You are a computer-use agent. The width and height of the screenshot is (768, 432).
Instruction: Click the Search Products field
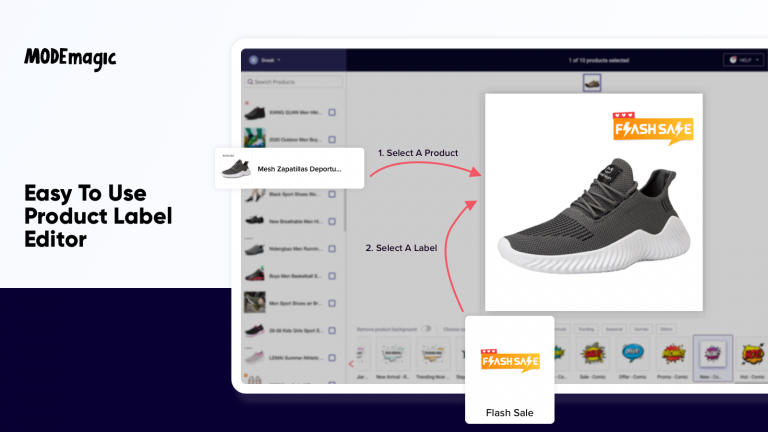click(x=293, y=82)
